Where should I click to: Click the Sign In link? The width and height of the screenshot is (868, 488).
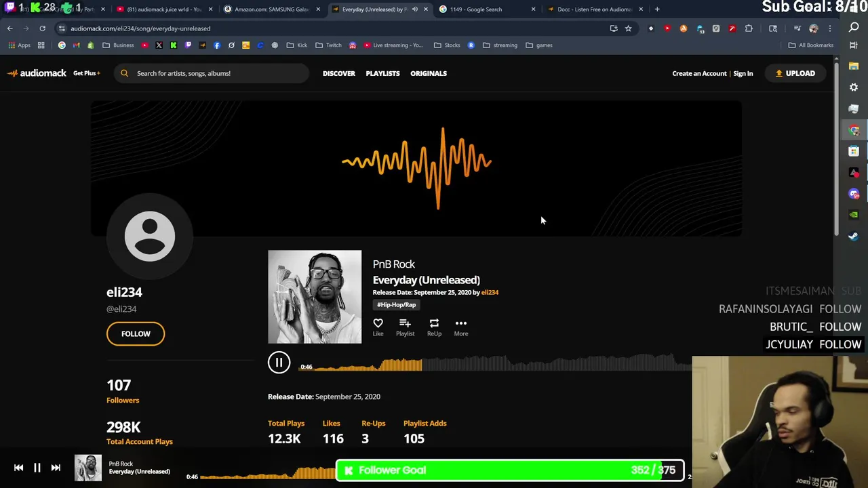tap(743, 73)
